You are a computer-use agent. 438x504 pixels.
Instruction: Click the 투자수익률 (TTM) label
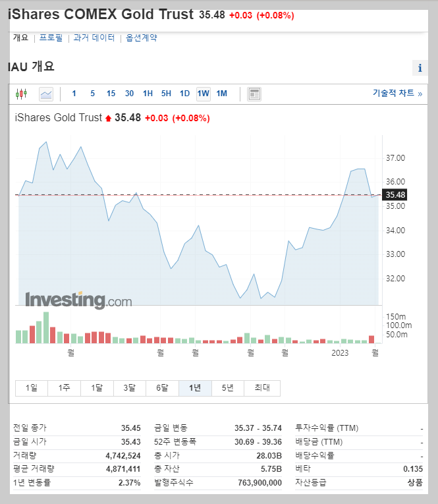coord(327,428)
